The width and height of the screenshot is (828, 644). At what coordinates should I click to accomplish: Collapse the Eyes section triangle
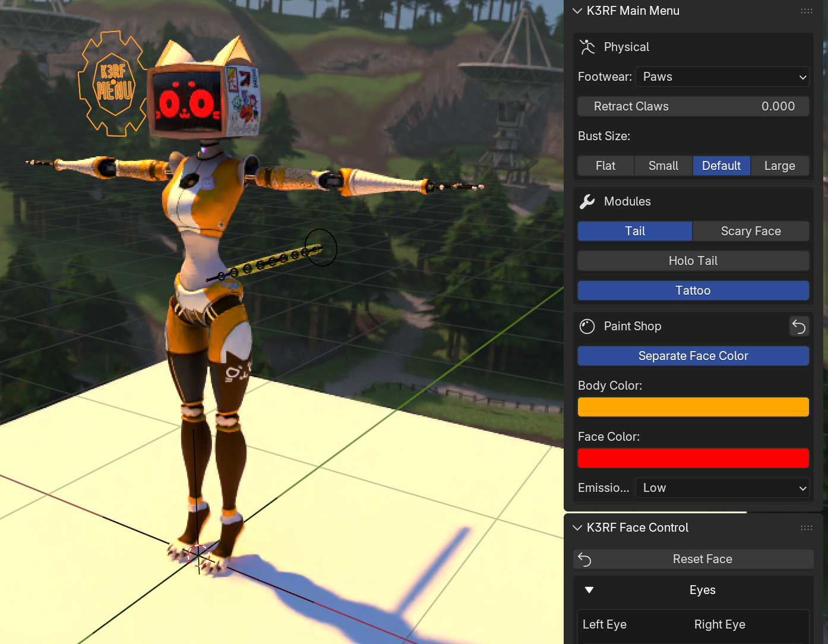click(x=589, y=590)
